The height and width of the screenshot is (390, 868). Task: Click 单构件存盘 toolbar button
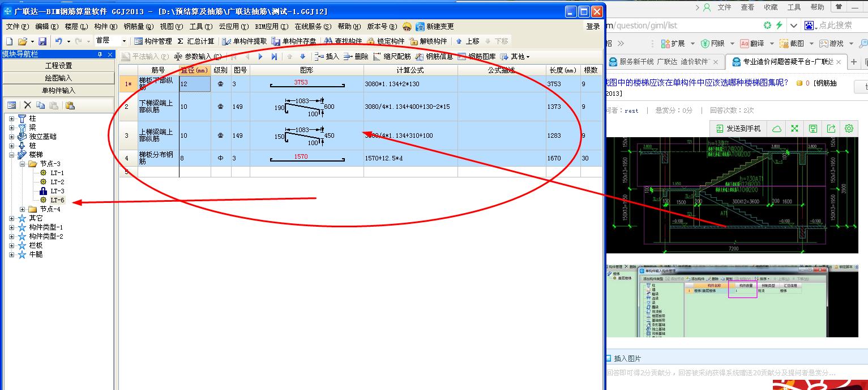(x=294, y=41)
